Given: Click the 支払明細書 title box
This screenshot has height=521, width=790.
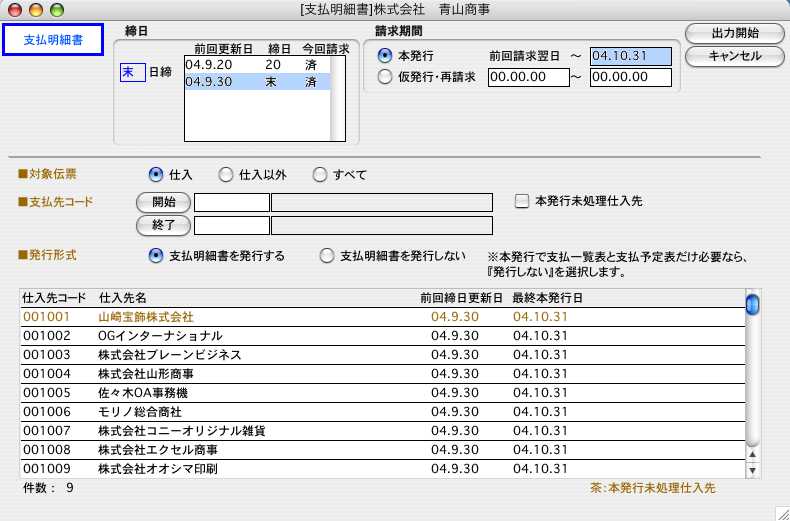Looking at the screenshot, I should click(x=53, y=40).
